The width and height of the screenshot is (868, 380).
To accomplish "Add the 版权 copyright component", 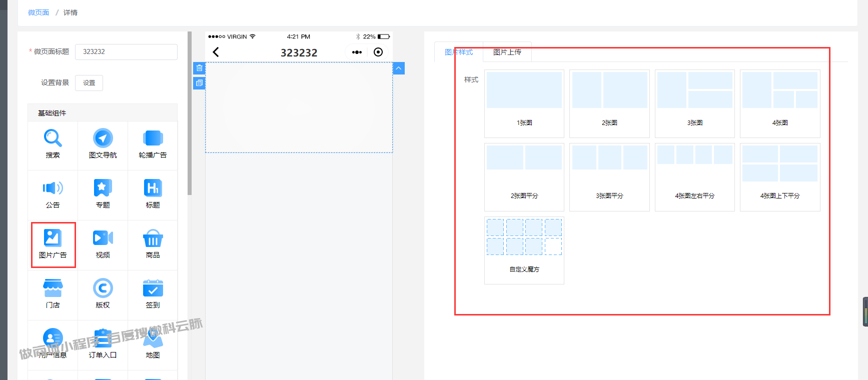I will [103, 295].
